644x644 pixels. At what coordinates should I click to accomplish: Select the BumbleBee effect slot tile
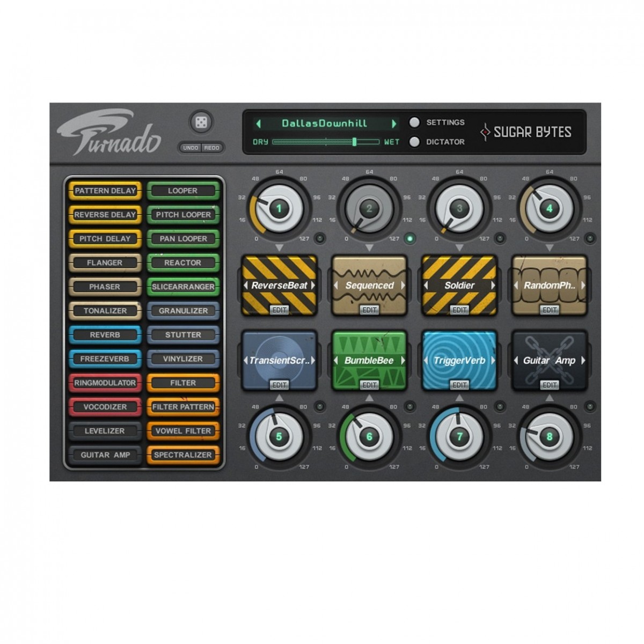point(369,360)
